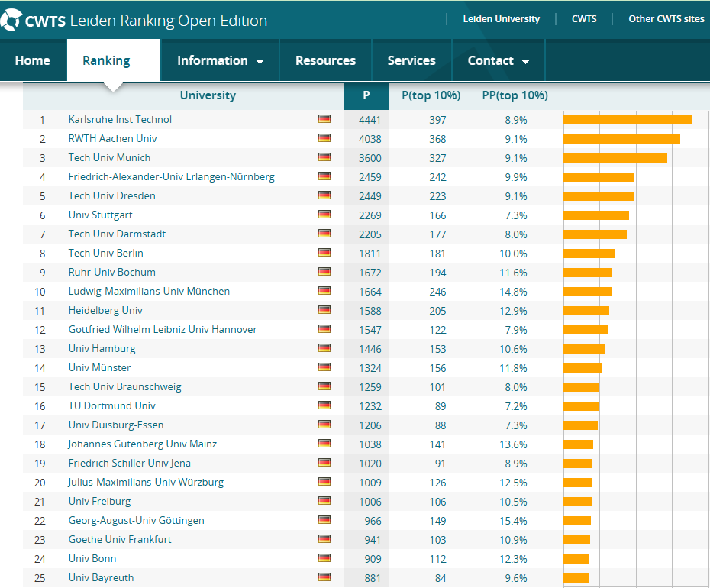Click German flag icon beside Karlsruhe Inst Technol

[324, 119]
